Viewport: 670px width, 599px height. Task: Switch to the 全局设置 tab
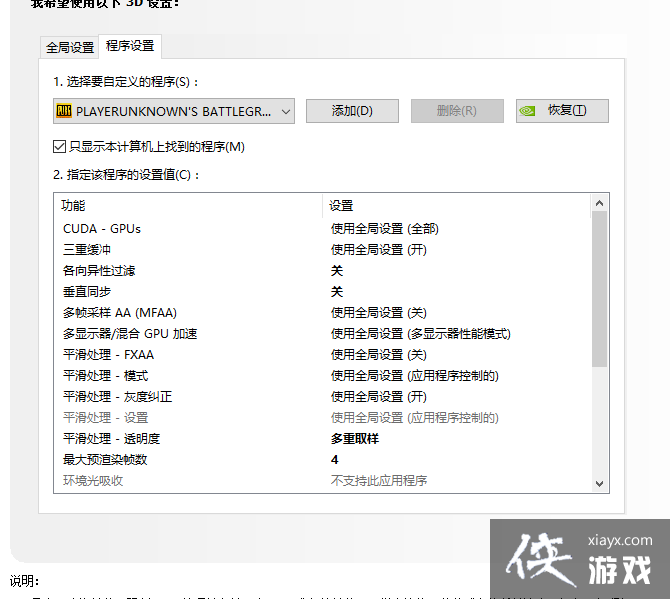click(70, 48)
